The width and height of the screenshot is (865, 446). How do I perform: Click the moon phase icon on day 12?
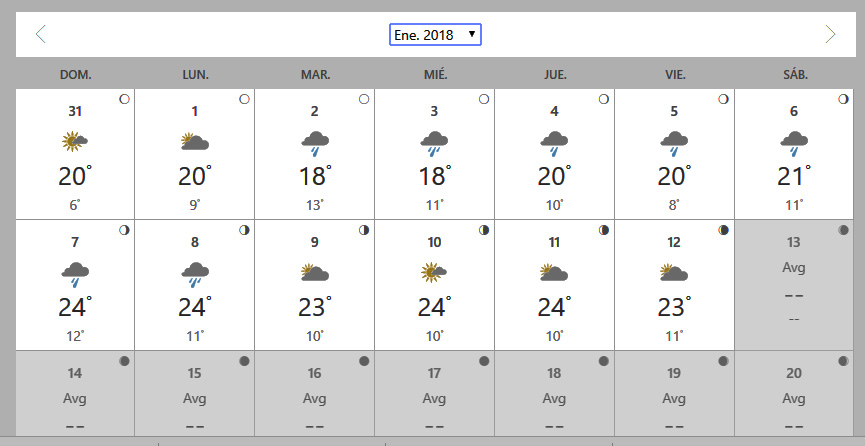coord(723,230)
